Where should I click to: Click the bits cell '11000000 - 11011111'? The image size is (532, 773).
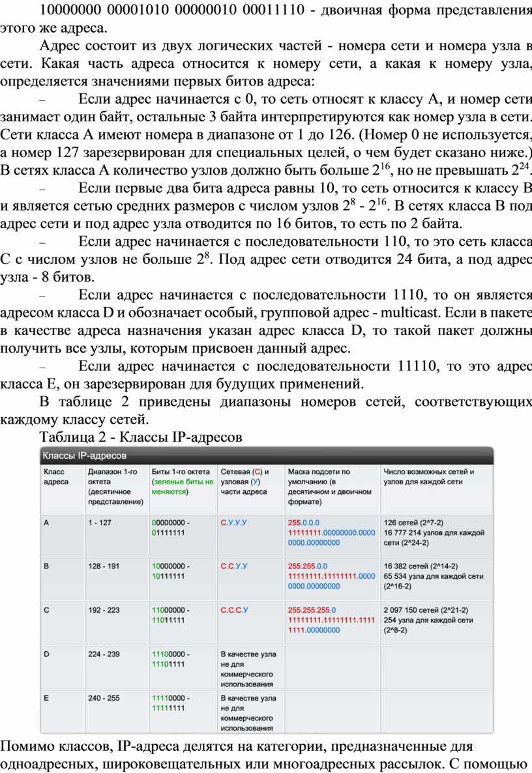(171, 615)
